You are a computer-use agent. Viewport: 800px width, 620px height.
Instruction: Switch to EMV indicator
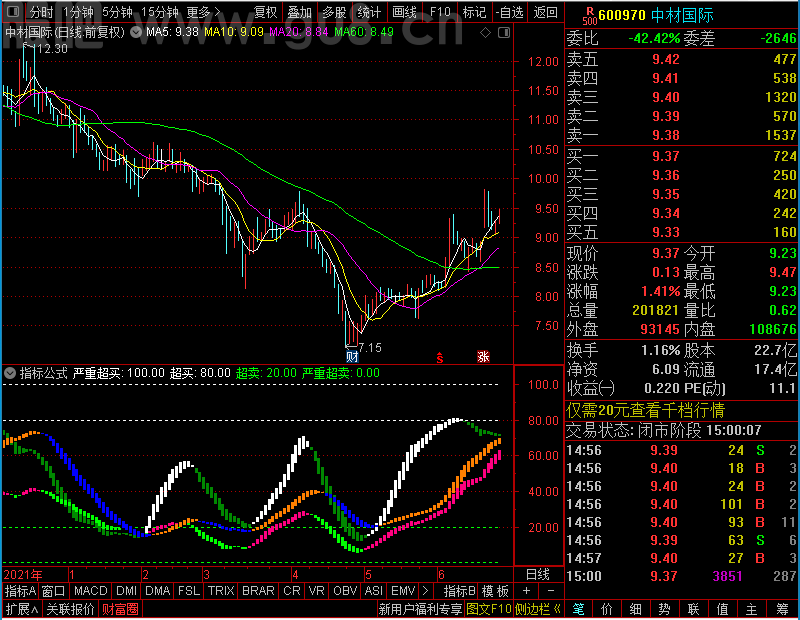403,591
